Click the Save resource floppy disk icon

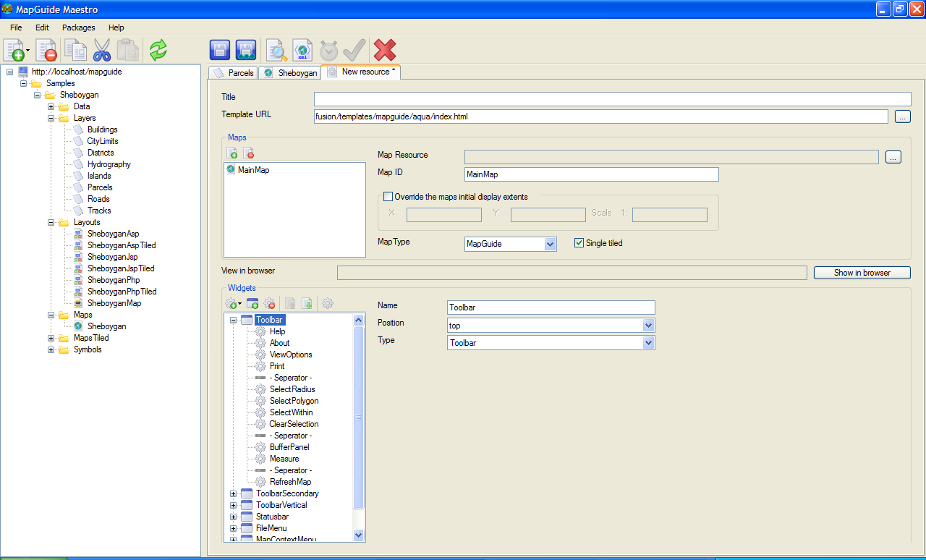[x=220, y=50]
